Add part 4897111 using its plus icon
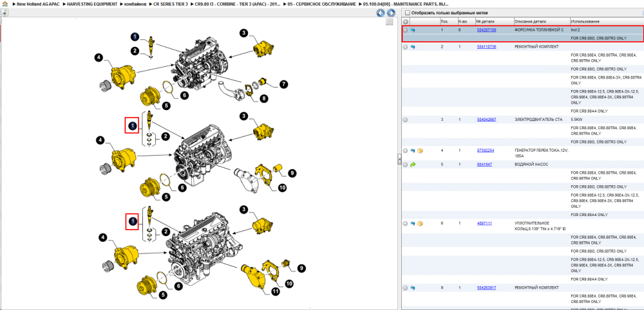Screen dimensions: 644x310 (x=405, y=223)
